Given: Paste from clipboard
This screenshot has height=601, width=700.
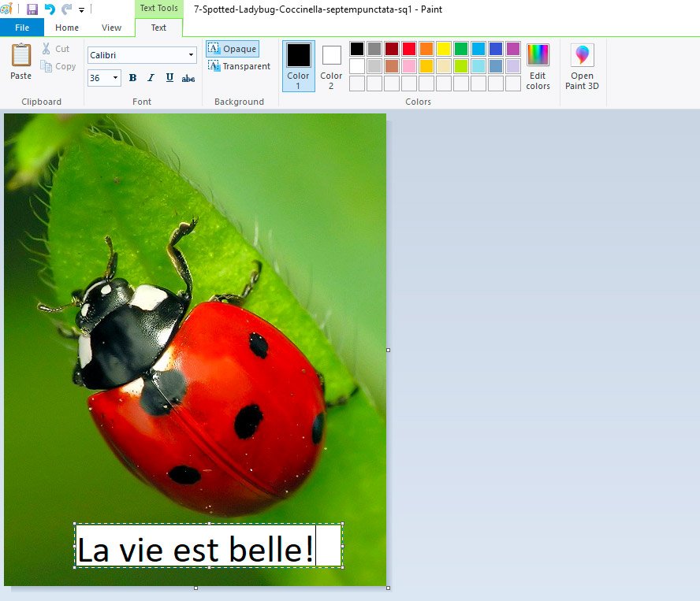Looking at the screenshot, I should (x=21, y=62).
